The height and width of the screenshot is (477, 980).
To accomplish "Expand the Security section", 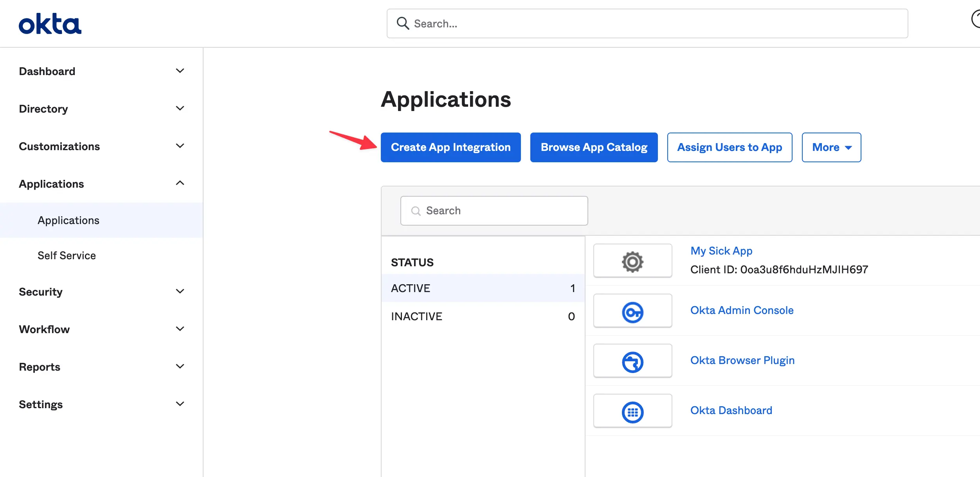I will pyautogui.click(x=41, y=292).
